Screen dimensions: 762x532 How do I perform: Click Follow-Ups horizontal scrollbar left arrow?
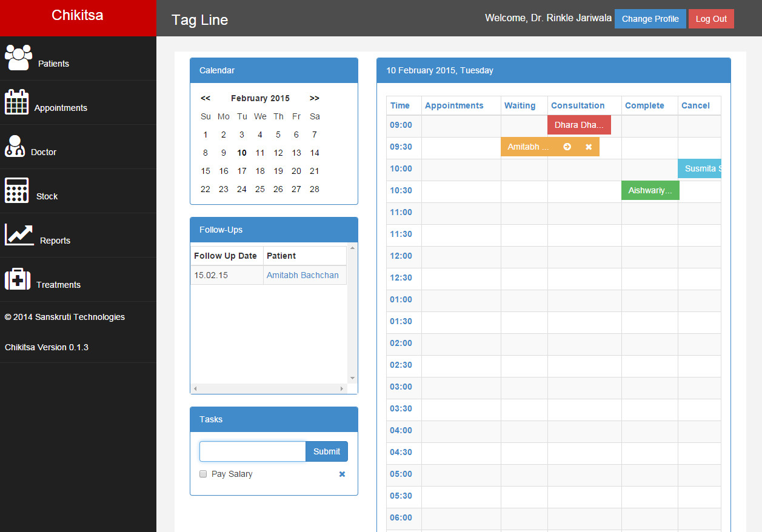pos(195,388)
